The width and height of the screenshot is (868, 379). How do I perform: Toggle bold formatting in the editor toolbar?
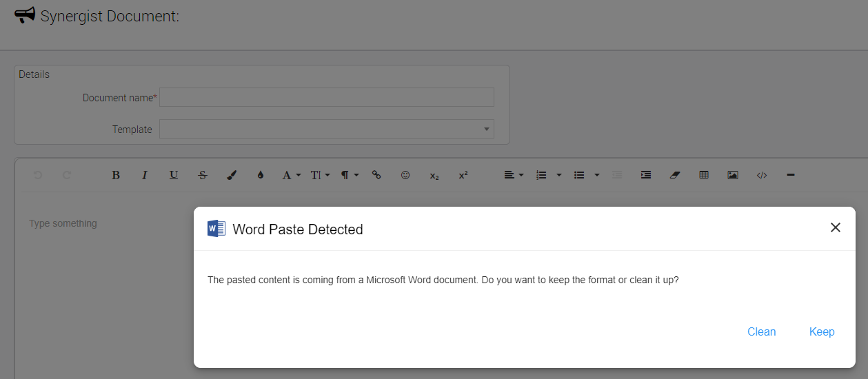pyautogui.click(x=116, y=175)
